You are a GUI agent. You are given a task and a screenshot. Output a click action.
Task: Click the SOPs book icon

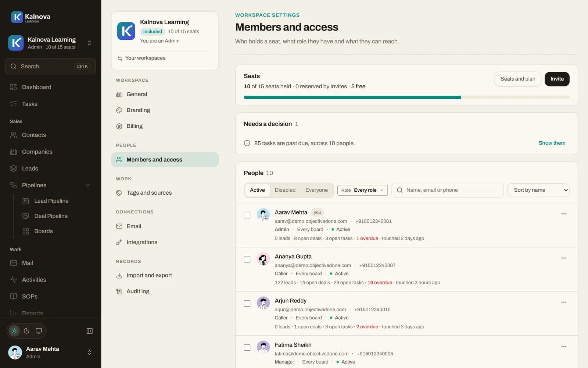(14, 297)
